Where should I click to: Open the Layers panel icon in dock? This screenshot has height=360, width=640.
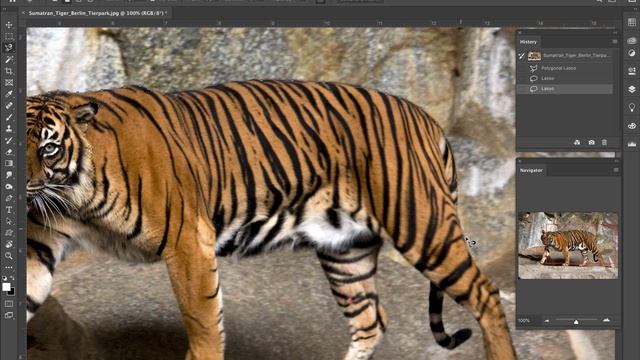(x=632, y=89)
